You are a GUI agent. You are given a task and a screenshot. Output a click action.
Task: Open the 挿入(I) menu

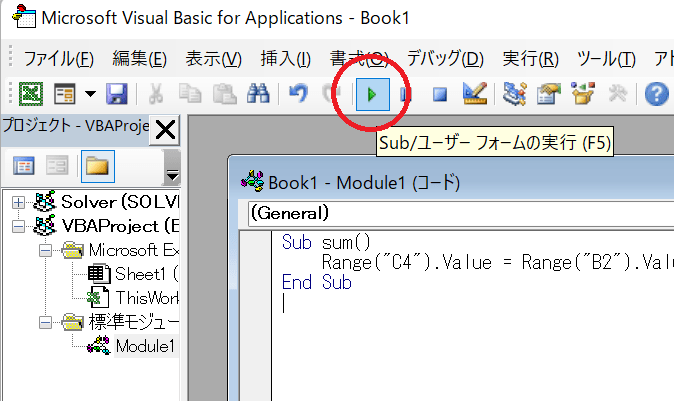coord(285,58)
